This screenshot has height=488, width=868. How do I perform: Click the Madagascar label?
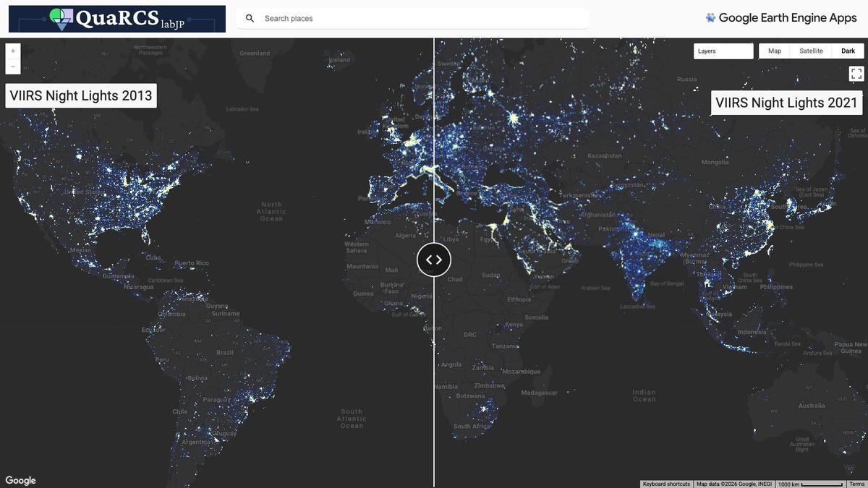[540, 393]
